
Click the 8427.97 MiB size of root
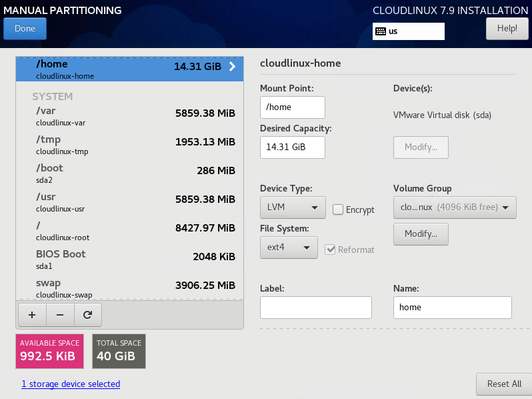205,228
